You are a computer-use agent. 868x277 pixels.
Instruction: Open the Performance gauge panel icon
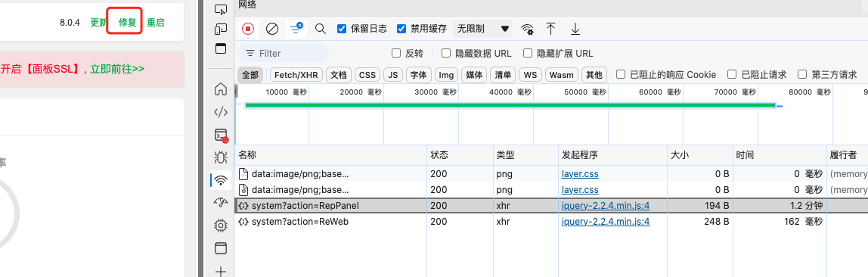pyautogui.click(x=221, y=203)
